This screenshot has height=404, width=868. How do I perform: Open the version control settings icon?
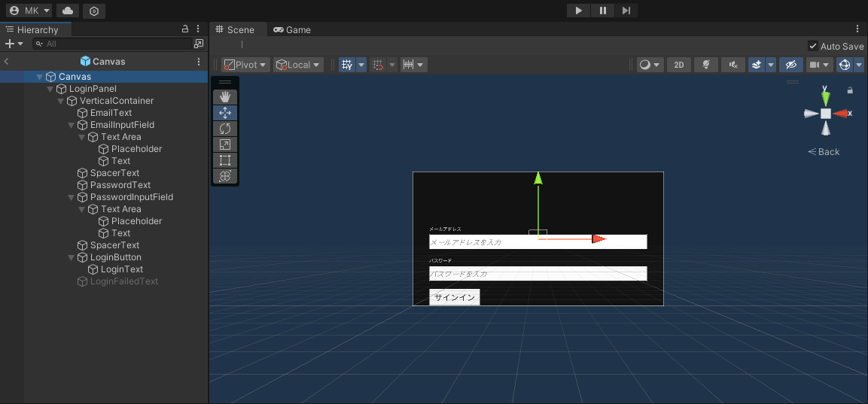pos(94,11)
